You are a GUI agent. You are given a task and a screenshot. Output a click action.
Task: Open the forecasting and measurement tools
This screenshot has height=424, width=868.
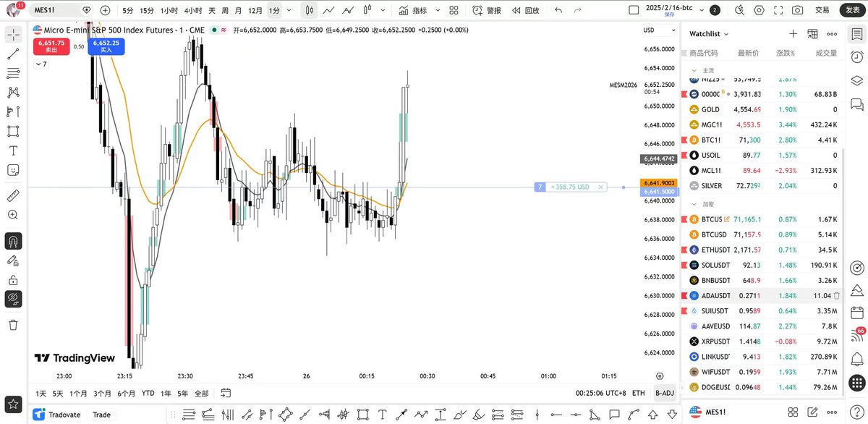13,111
